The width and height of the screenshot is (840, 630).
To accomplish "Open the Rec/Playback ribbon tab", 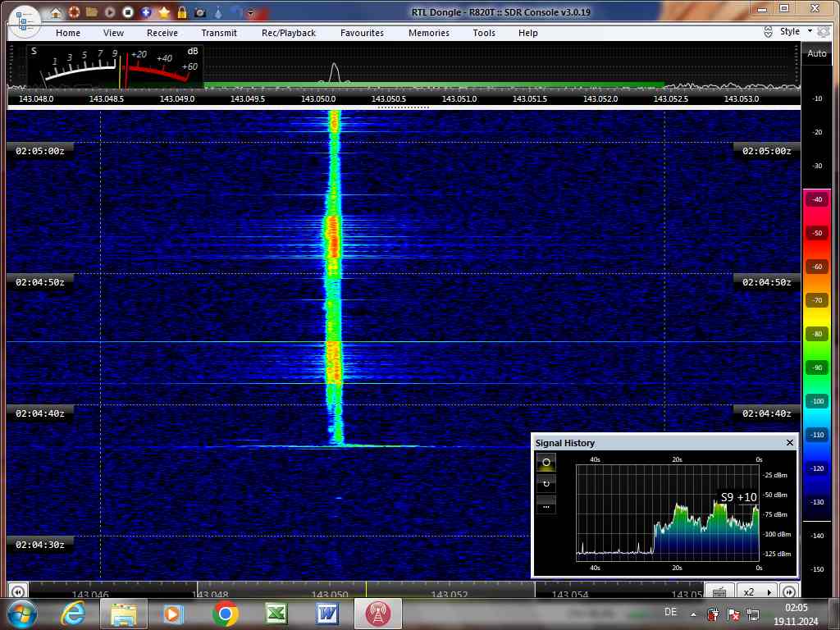I will (x=289, y=33).
